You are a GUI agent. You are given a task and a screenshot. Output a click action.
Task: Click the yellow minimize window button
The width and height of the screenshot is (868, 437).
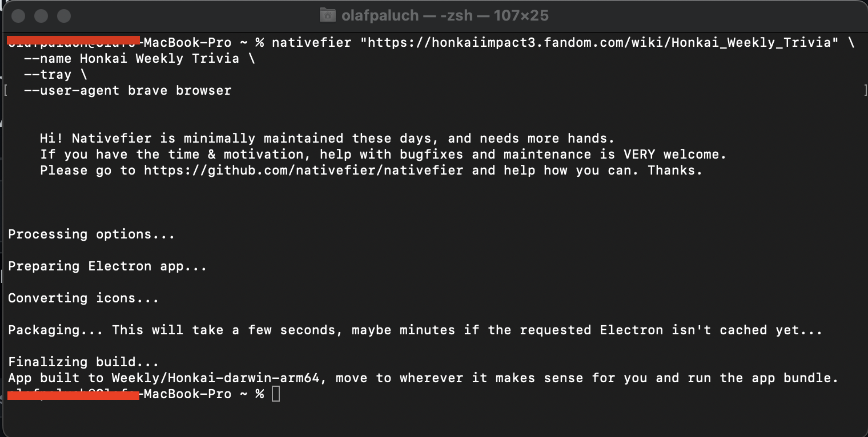[x=41, y=16]
